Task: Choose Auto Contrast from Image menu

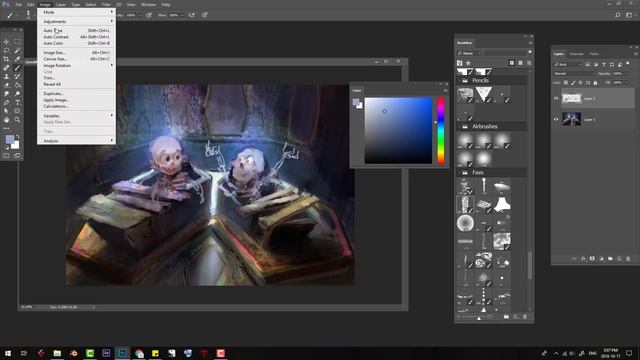Action: (x=76, y=37)
